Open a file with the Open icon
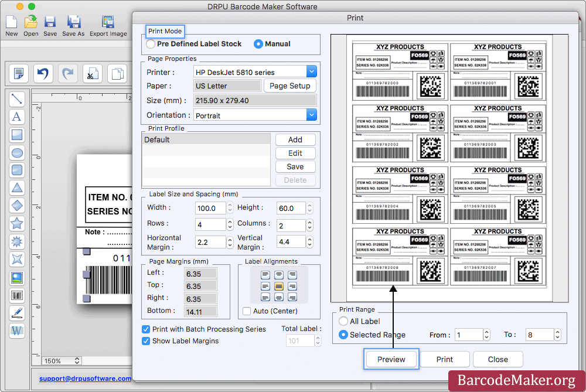Viewport: 586px width, 392px height. (x=30, y=22)
